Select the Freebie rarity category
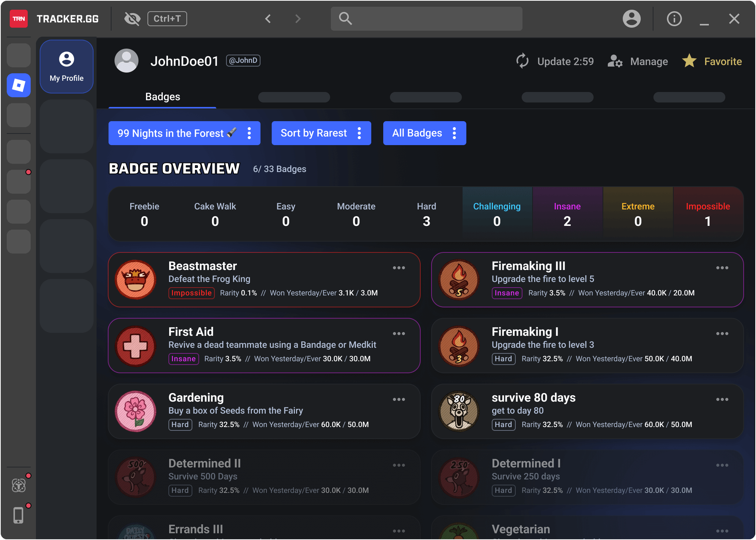Image resolution: width=756 pixels, height=540 pixels. point(144,214)
